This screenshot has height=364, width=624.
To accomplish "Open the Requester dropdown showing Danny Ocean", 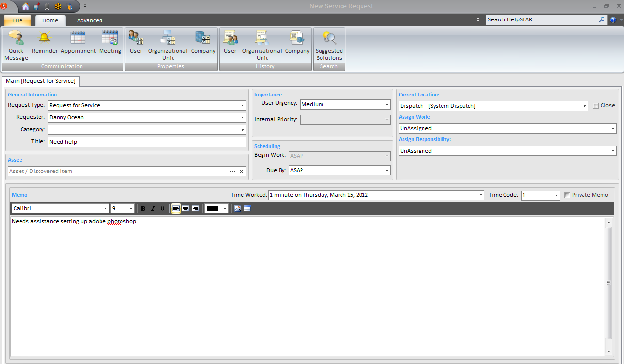I will (x=242, y=117).
